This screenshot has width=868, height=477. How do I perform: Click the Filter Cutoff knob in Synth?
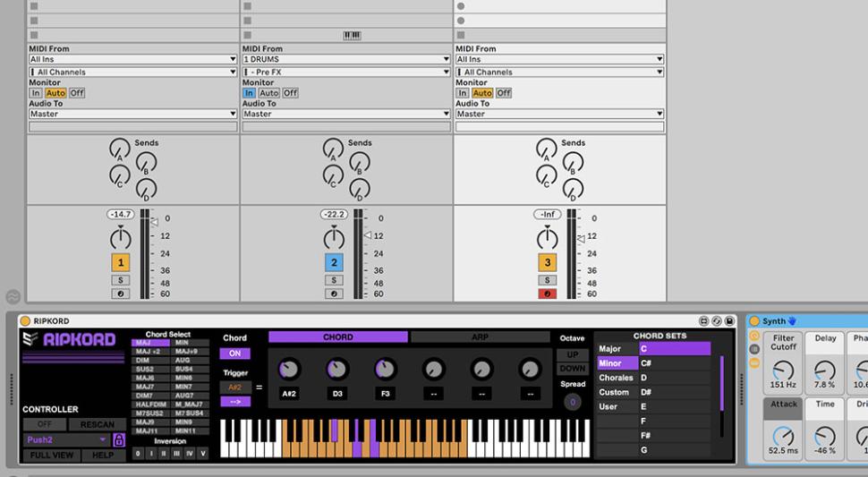[783, 370]
